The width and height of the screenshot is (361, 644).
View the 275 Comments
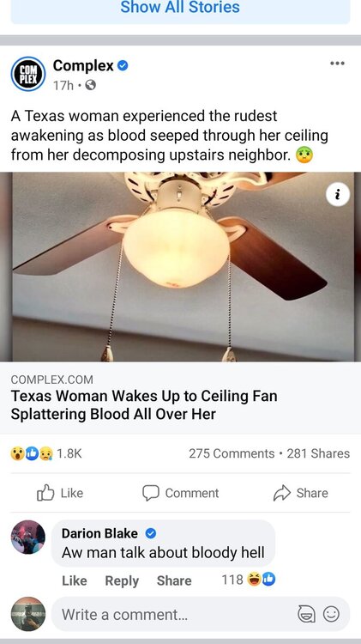(232, 453)
